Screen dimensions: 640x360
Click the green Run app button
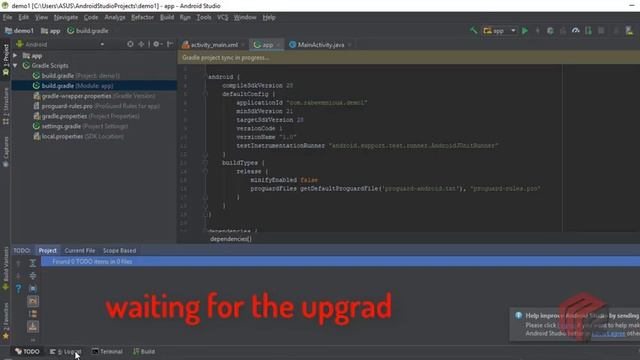point(525,31)
